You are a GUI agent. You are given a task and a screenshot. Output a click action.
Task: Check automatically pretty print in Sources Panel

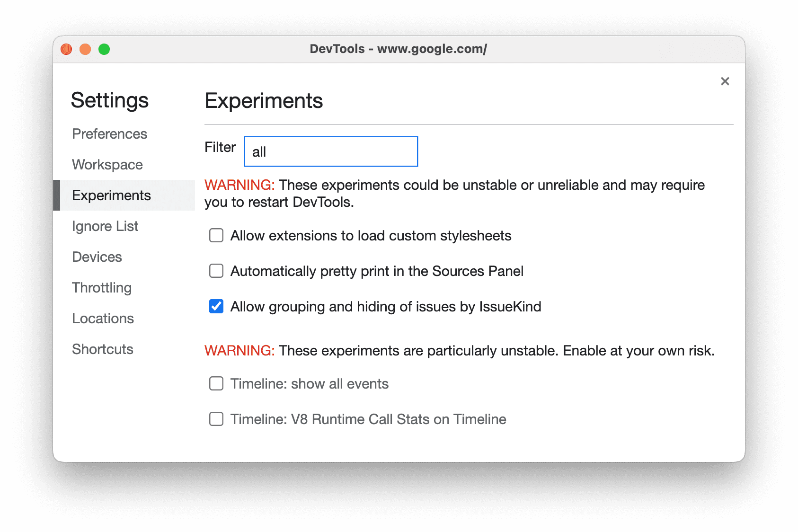216,271
